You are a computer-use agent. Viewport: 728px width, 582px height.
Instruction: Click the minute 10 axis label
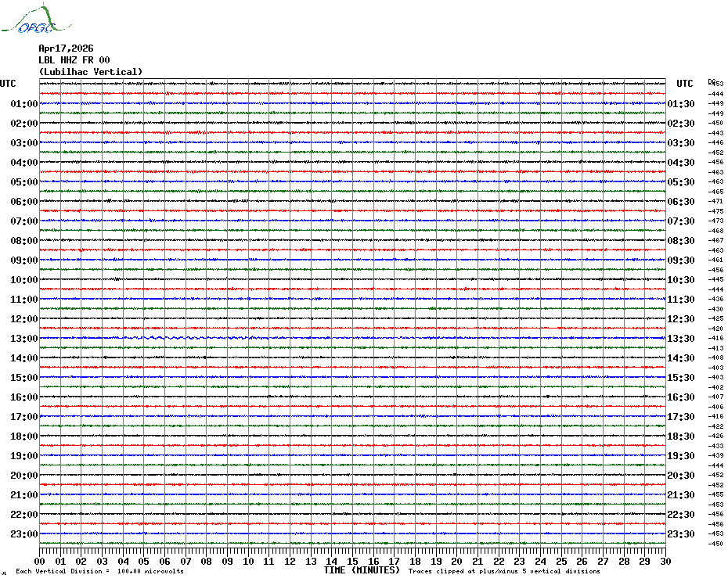tap(248, 562)
